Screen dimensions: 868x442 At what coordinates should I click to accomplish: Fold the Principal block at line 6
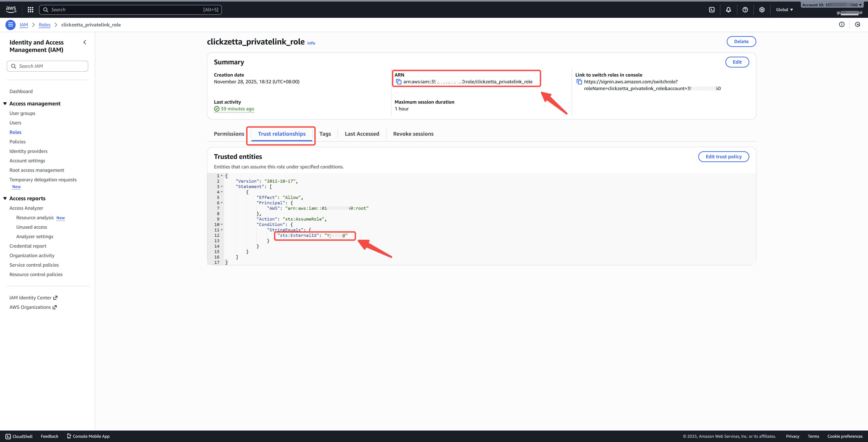[x=222, y=203]
